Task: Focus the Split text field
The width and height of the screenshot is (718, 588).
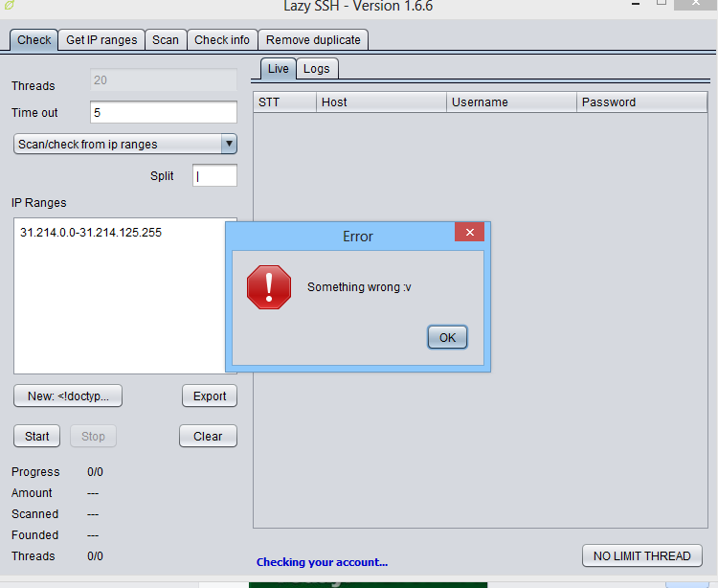Action: pyautogui.click(x=214, y=175)
